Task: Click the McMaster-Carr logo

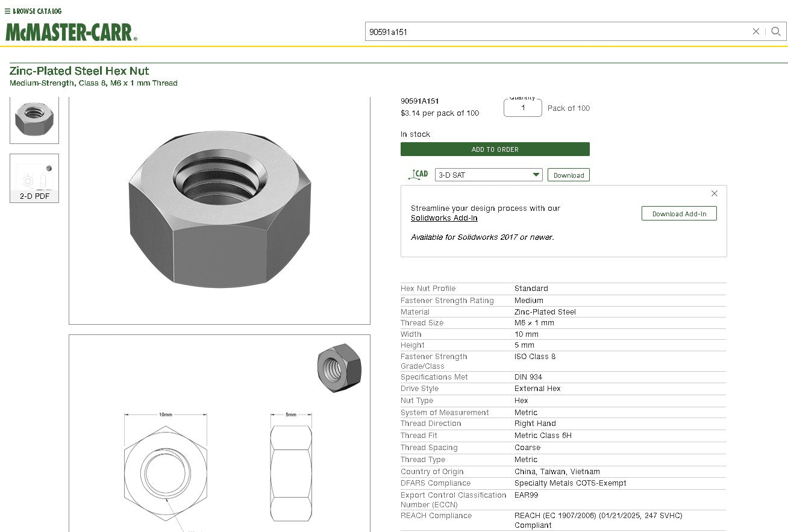Action: pos(71,32)
